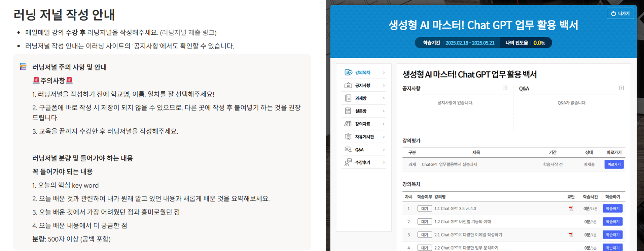Click the 대기 badge of lecture 1

[x=424, y=209]
